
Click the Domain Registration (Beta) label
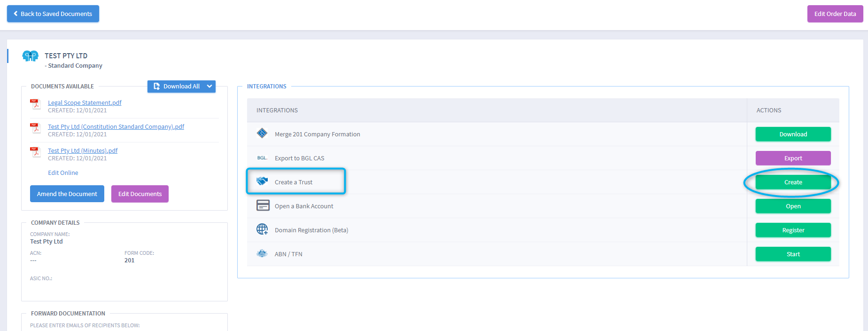coord(311,230)
